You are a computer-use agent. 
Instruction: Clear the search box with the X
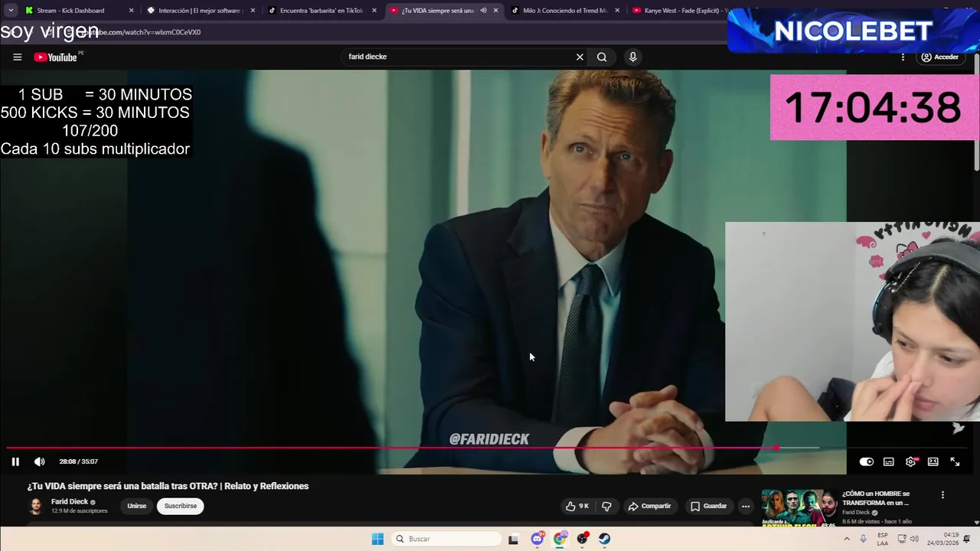tap(580, 57)
